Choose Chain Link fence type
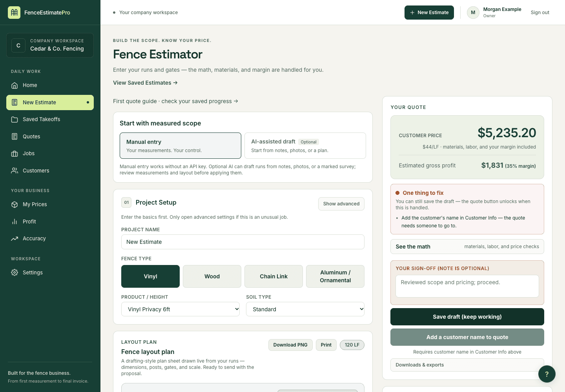The width and height of the screenshot is (565, 392). pyautogui.click(x=273, y=276)
